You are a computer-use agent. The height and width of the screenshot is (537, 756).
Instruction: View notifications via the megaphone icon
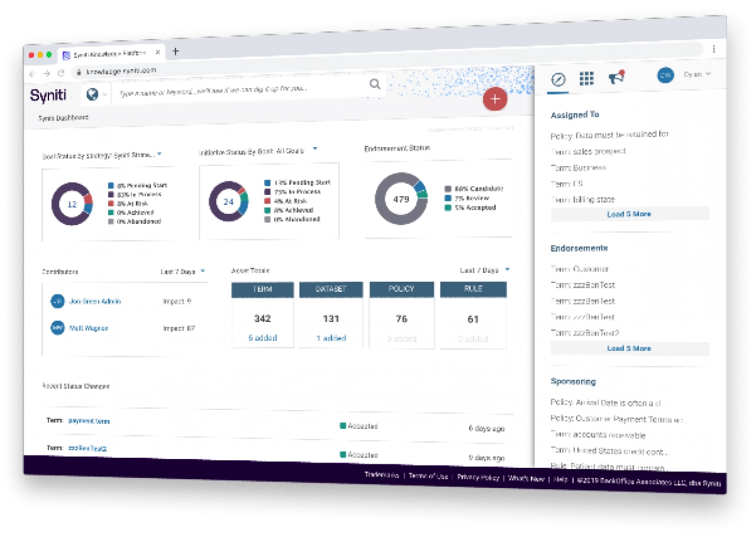(x=616, y=77)
